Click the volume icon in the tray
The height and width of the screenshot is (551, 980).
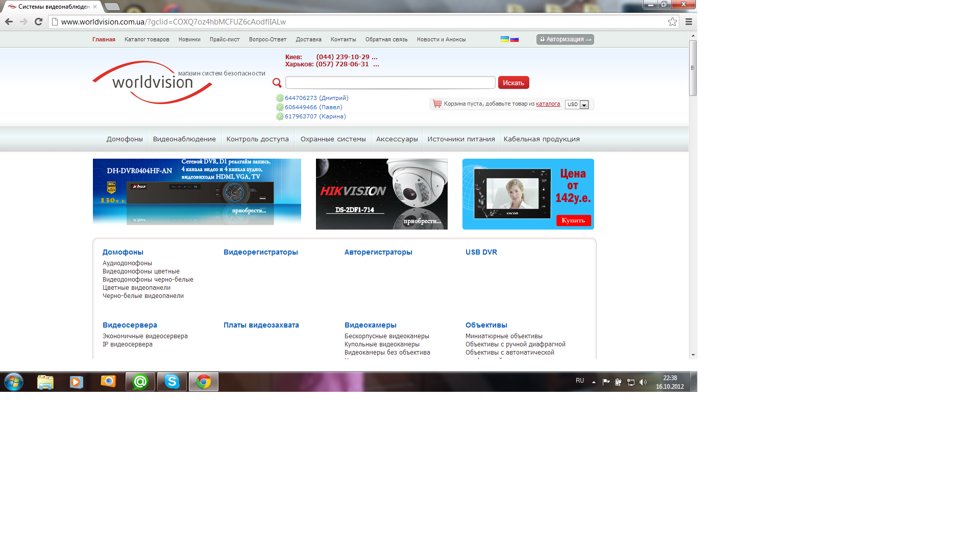pos(643,382)
